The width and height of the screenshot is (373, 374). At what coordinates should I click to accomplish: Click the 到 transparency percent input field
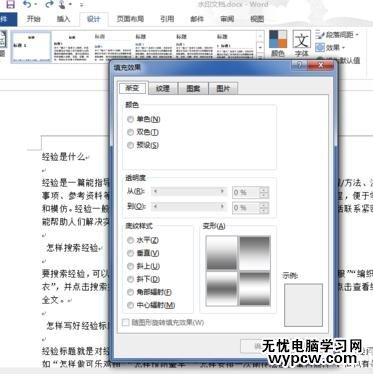click(246, 208)
